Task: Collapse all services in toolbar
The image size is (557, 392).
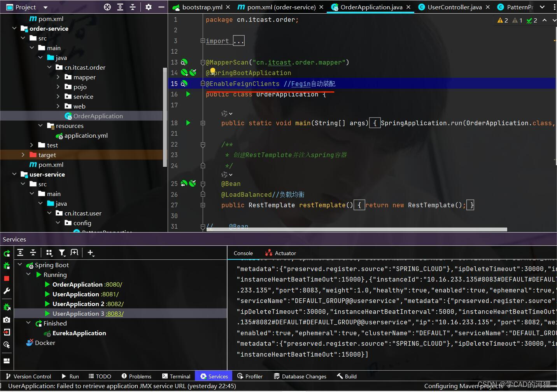Action: tap(33, 253)
